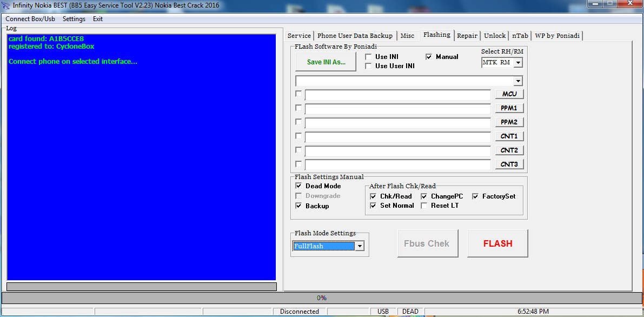This screenshot has width=644, height=317.
Task: Enable the Use INI checkbox
Action: (368, 57)
